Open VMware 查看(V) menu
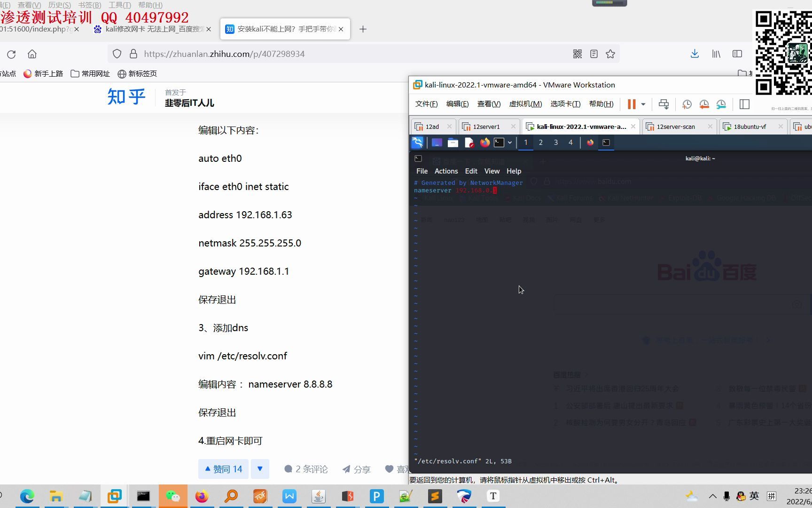This screenshot has width=812, height=508. (489, 104)
